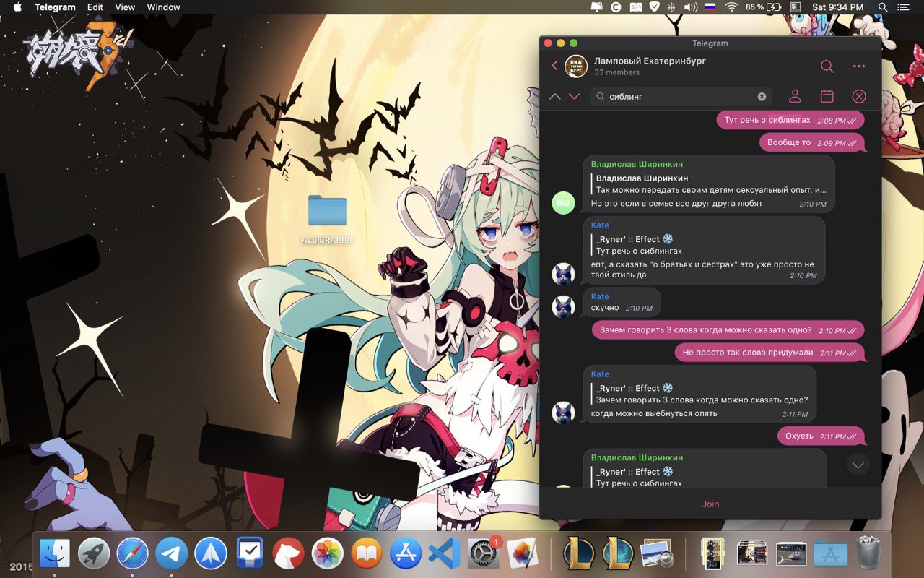Close search with the circled X icon

click(x=859, y=96)
